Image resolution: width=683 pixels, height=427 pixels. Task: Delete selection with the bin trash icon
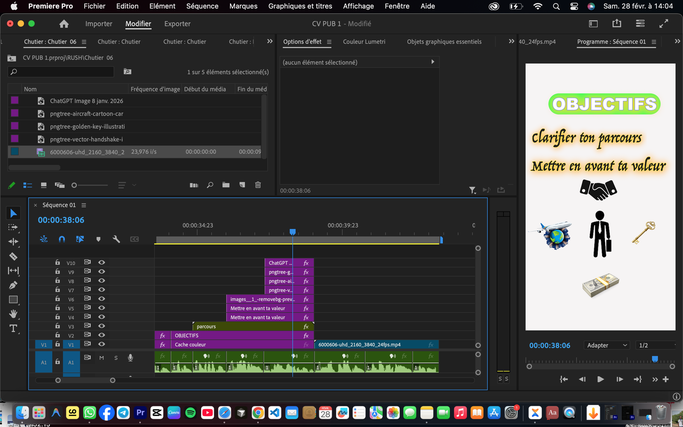point(258,185)
